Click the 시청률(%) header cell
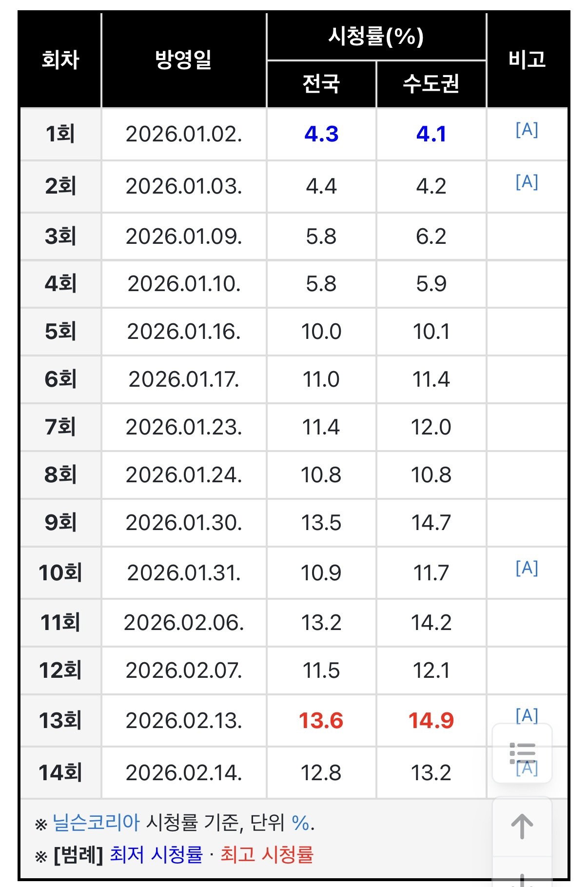This screenshot has width=588, height=887. click(376, 37)
